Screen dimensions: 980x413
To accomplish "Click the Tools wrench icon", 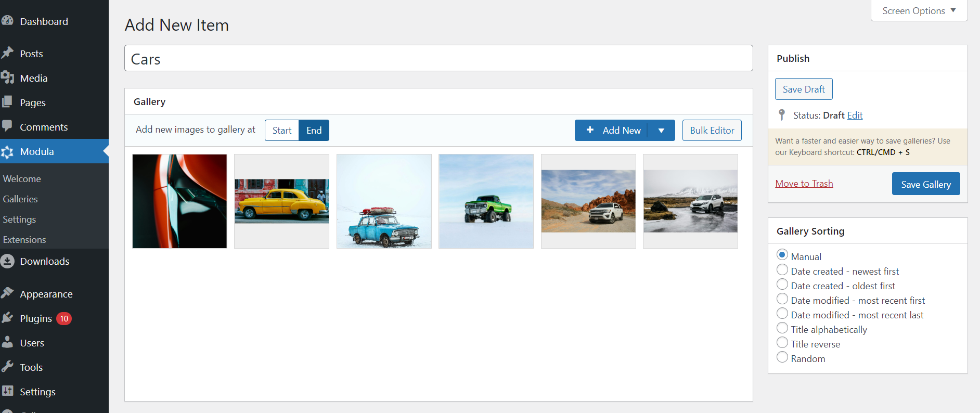I will coord(7,367).
